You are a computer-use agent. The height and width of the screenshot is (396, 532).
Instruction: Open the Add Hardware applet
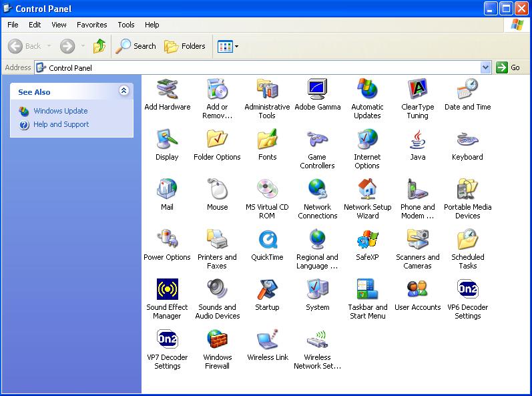pyautogui.click(x=168, y=89)
